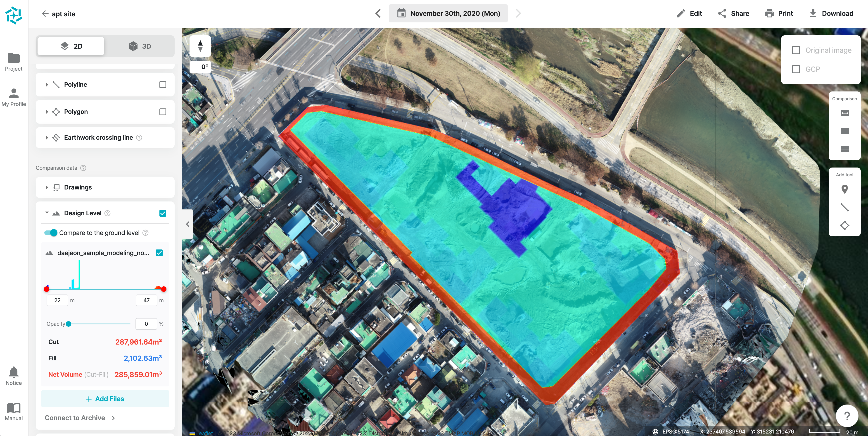Screen dimensions: 868x436
Task: Show help for Earthwork crossing line
Action: click(x=139, y=138)
